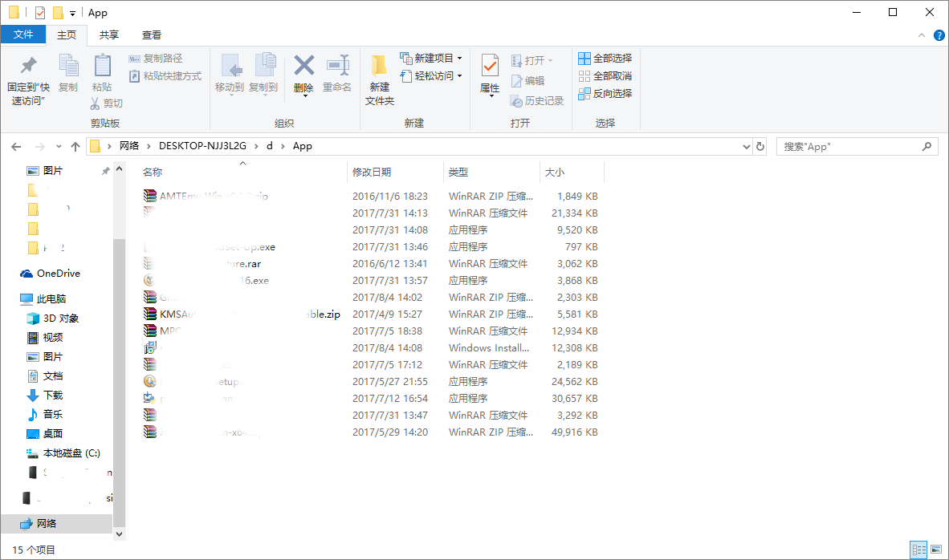949x560 pixels.
Task: Create a New folder (新建文件夹)
Action: click(380, 80)
